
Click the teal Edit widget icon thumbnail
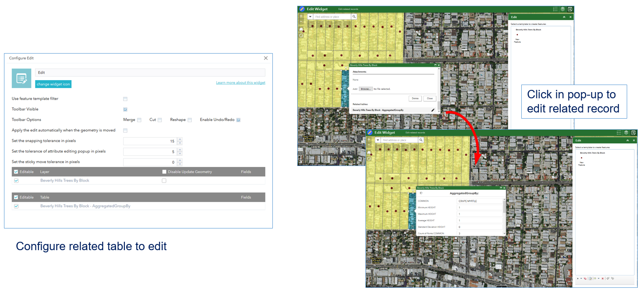pos(21,78)
